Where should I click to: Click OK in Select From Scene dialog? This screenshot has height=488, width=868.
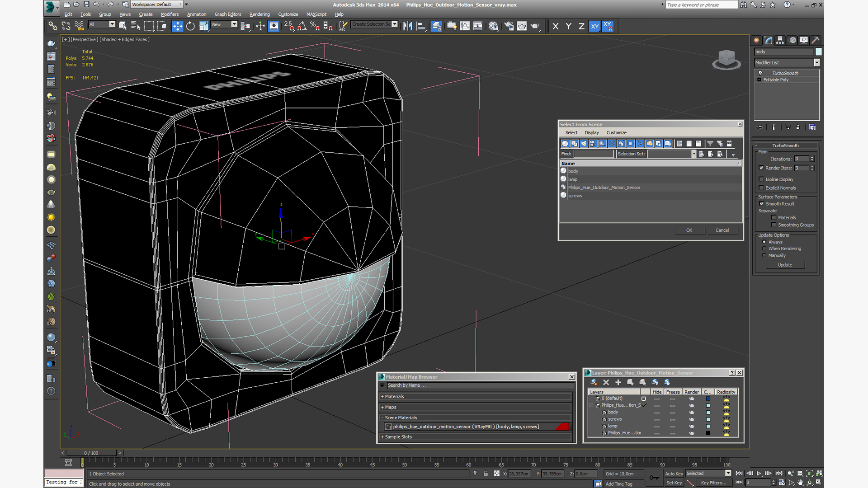click(x=689, y=230)
